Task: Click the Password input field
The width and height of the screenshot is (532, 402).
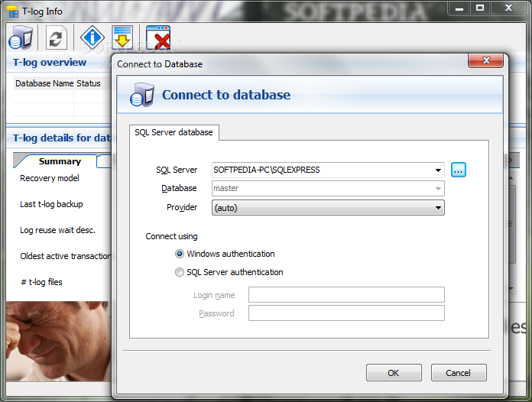Action: [346, 313]
